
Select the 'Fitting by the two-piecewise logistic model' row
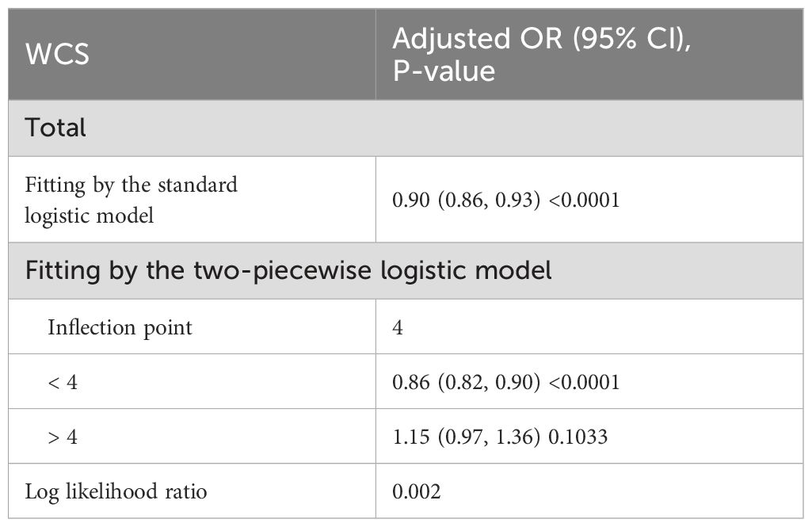406,270
